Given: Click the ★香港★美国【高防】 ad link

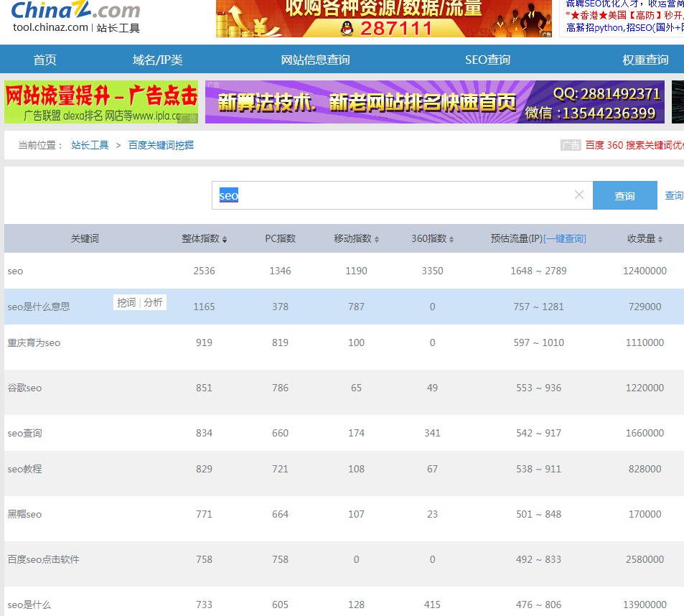Looking at the screenshot, I should (624, 15).
